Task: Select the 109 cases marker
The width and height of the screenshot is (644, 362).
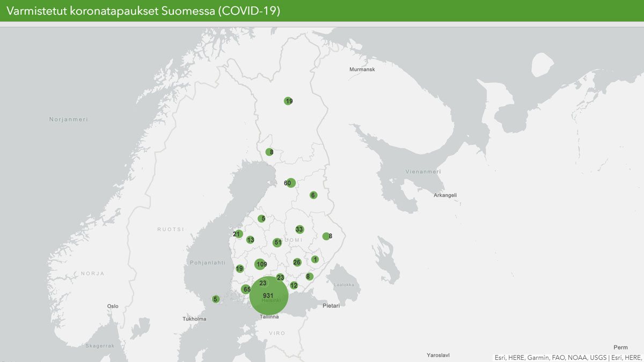Action: point(261,264)
